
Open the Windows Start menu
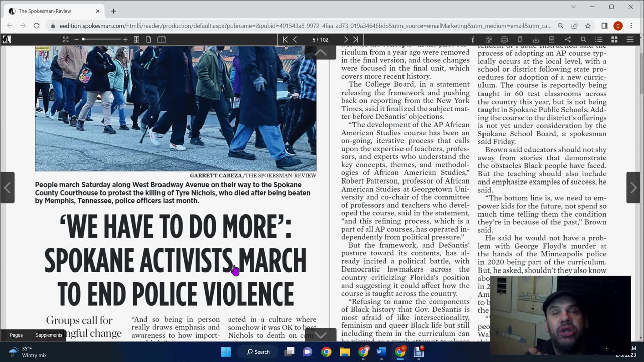[226, 352]
